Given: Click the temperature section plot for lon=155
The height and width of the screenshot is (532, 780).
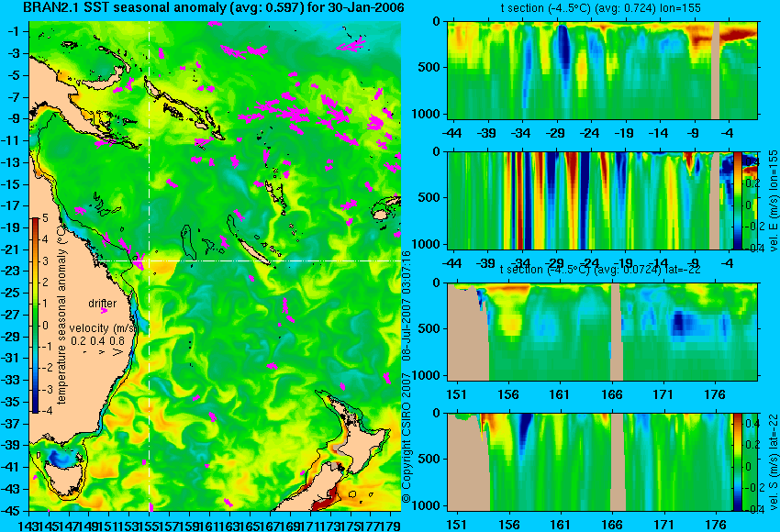Looking at the screenshot, I should tap(602, 70).
